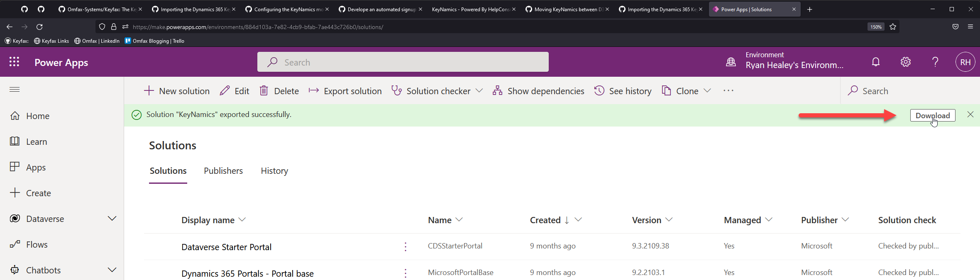Open the Omfax | LinkedIn bookmark

pos(97,41)
